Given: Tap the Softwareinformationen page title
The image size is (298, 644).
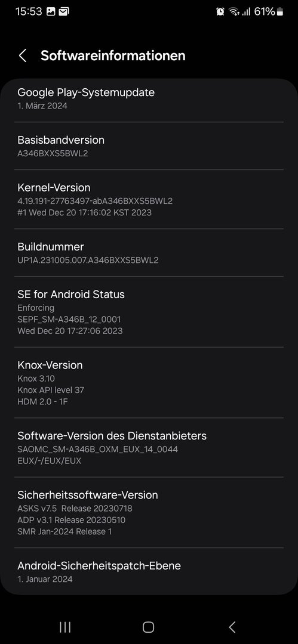Looking at the screenshot, I should click(x=113, y=55).
